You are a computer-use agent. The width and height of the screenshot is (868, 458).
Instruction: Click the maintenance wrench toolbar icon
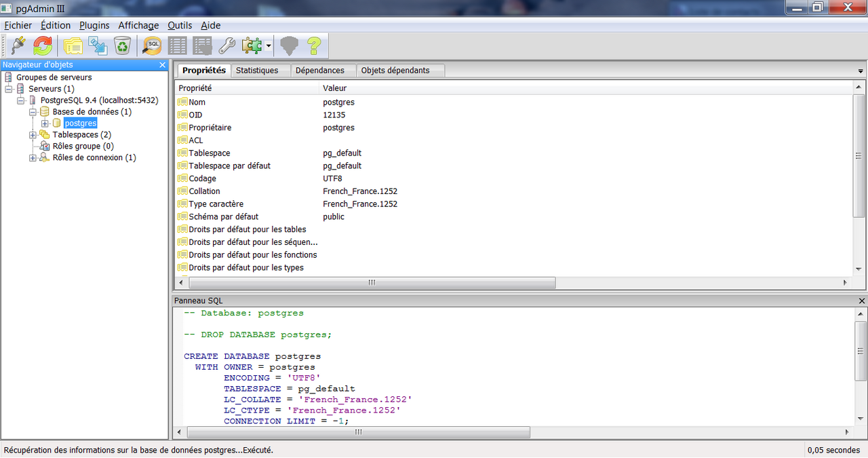tap(226, 45)
